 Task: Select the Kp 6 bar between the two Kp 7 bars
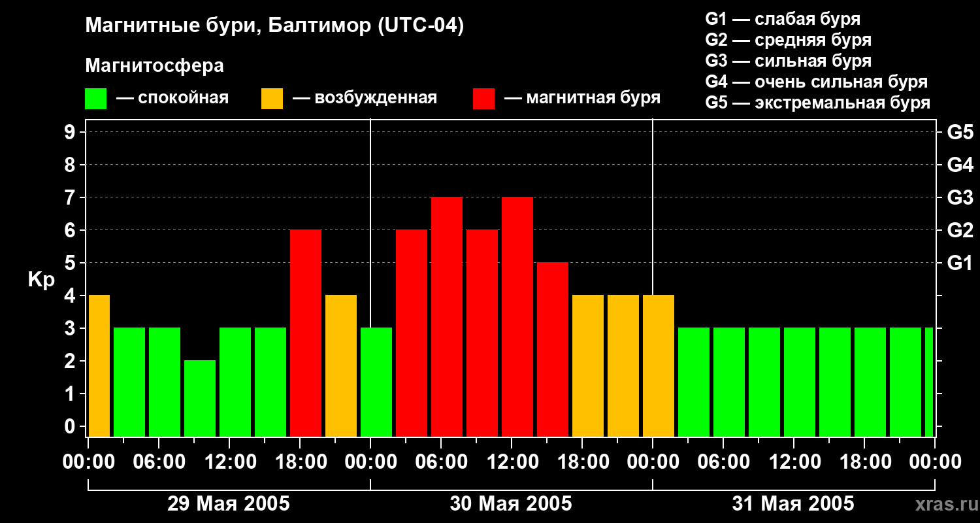click(482, 333)
